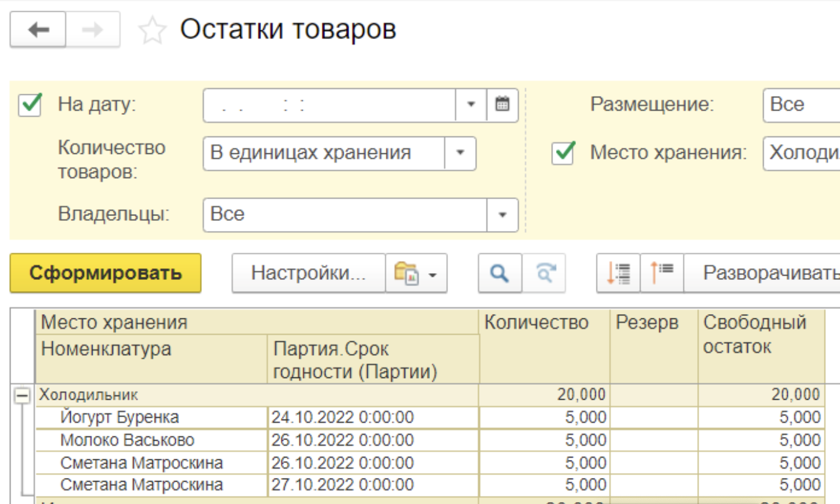This screenshot has width=840, height=504.
Task: Uncheck the 'На дату' checkbox
Action: click(30, 104)
